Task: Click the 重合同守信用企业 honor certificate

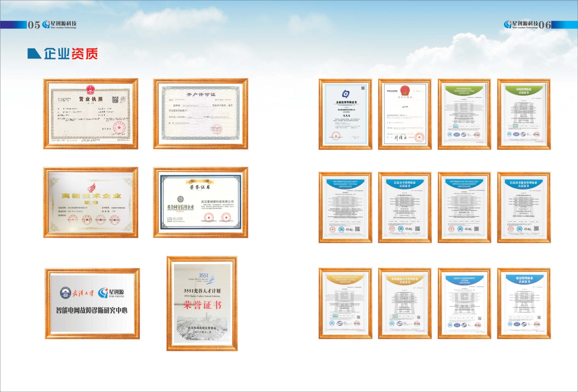Action: pos(200,202)
